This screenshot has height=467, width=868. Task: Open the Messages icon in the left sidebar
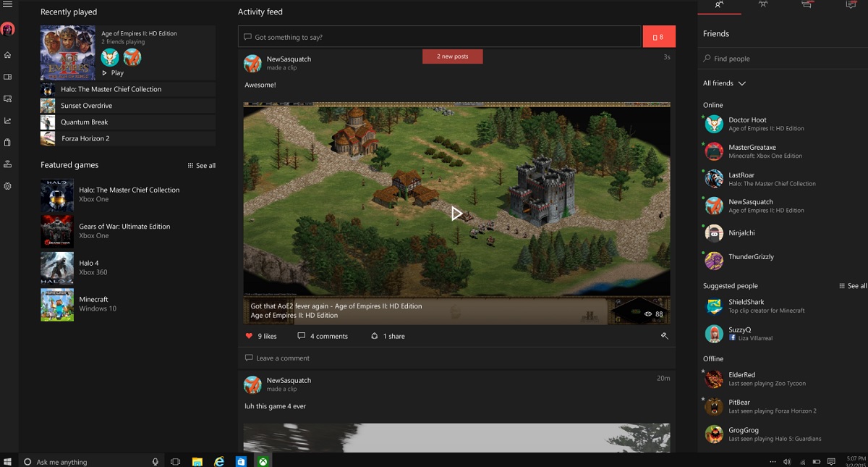pos(7,98)
